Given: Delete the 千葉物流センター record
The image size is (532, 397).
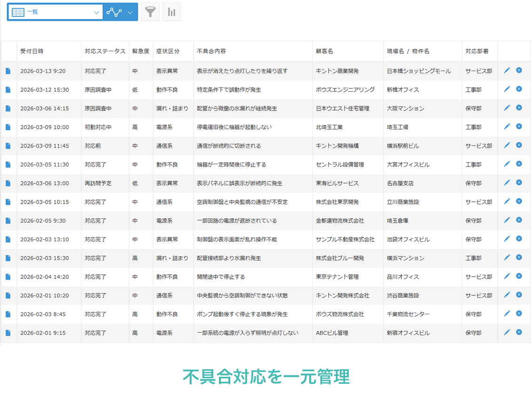Looking at the screenshot, I should 519,313.
